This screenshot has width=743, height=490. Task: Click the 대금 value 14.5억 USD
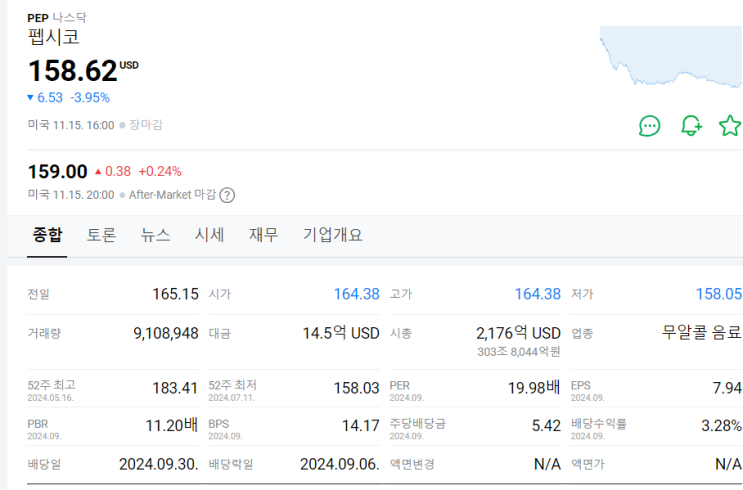341,333
